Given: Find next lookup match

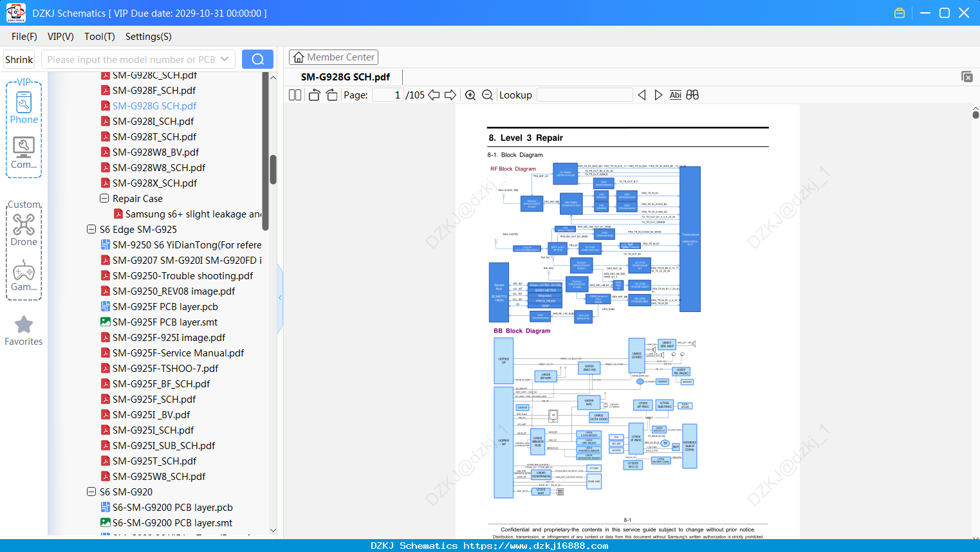Looking at the screenshot, I should click(x=658, y=95).
